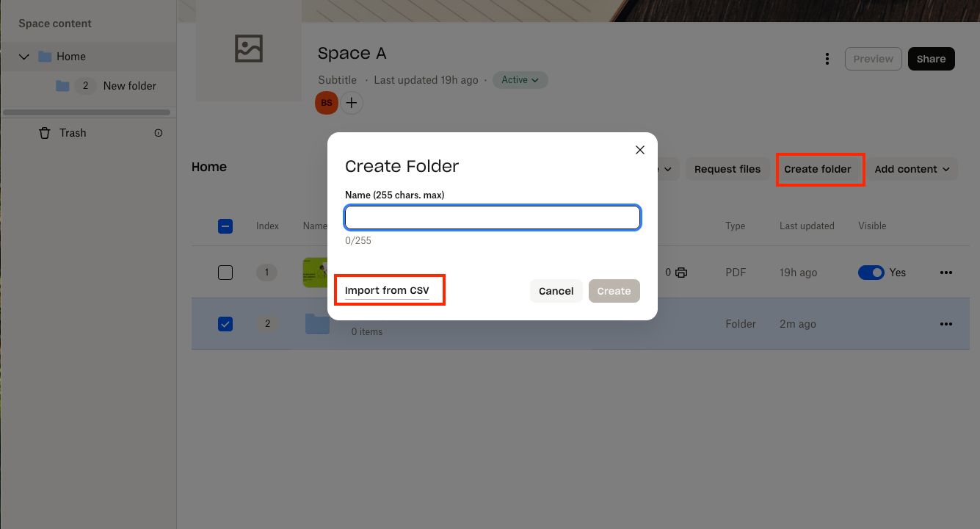Image resolution: width=980 pixels, height=529 pixels.
Task: Toggle the select-all checkbox in header
Action: [x=225, y=226]
